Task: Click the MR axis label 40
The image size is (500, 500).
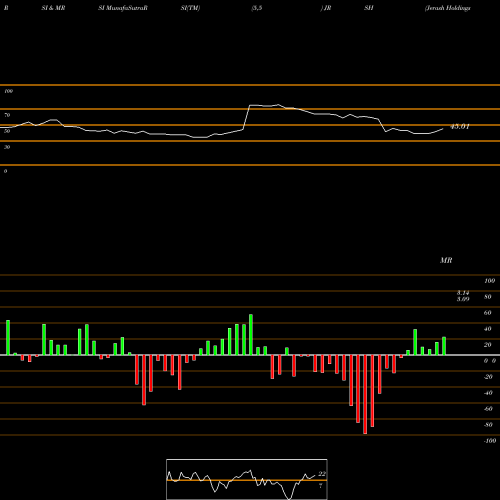Action: pyautogui.click(x=488, y=329)
